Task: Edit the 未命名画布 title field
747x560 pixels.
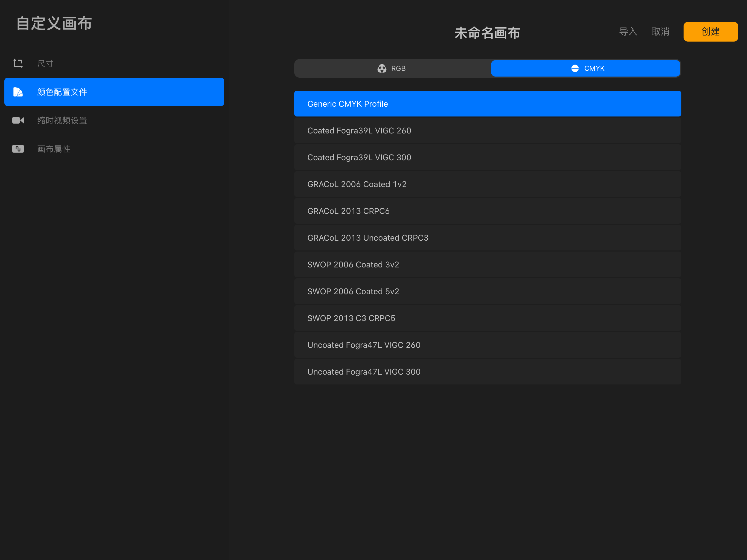Action: pyautogui.click(x=487, y=33)
